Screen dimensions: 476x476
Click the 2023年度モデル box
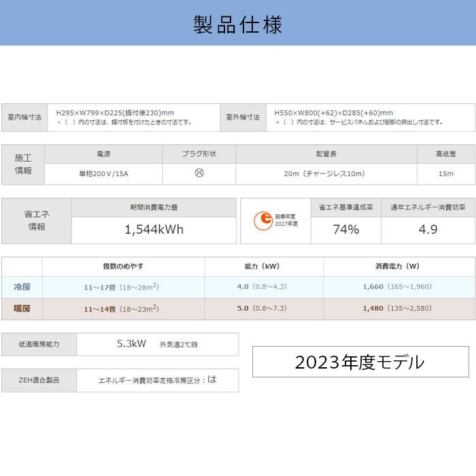click(x=360, y=362)
